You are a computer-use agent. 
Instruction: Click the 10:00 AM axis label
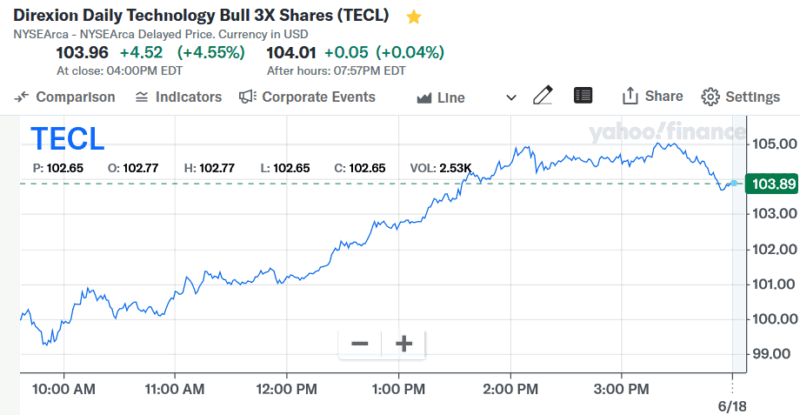[64, 386]
